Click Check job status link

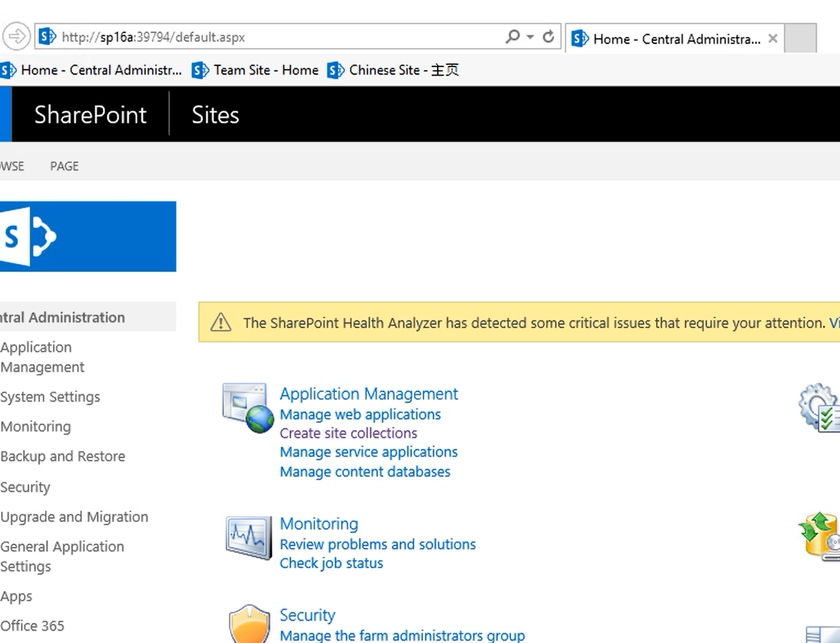coord(331,563)
